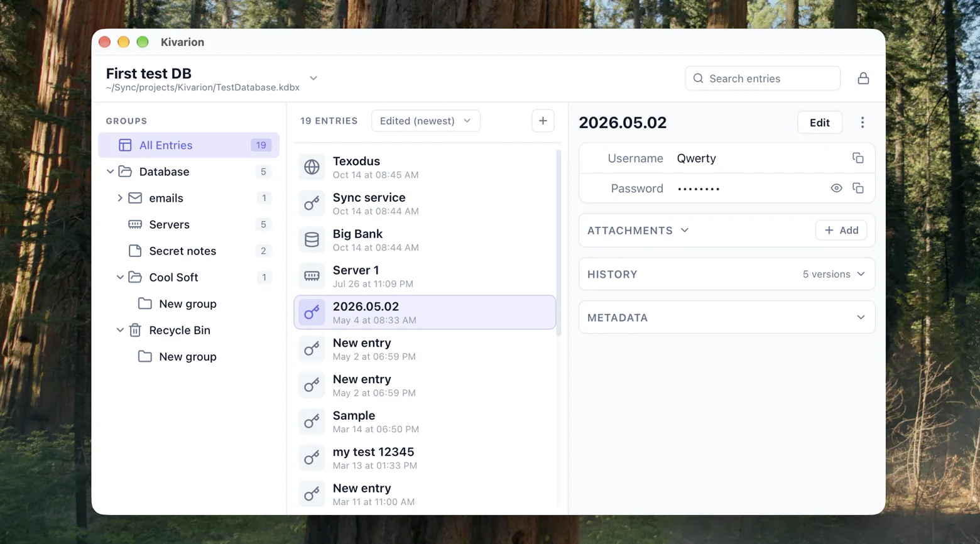Click the Recycle Bin trash icon
Viewport: 980px width, 544px height.
coord(135,330)
